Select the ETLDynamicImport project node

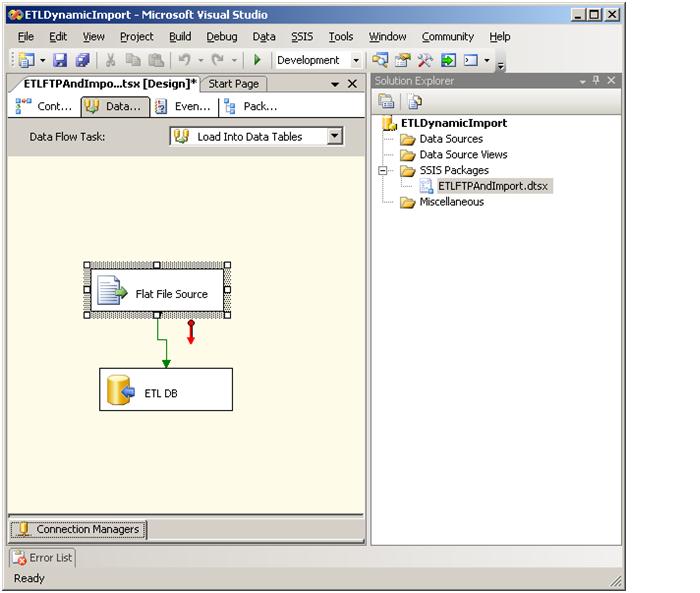tap(454, 123)
